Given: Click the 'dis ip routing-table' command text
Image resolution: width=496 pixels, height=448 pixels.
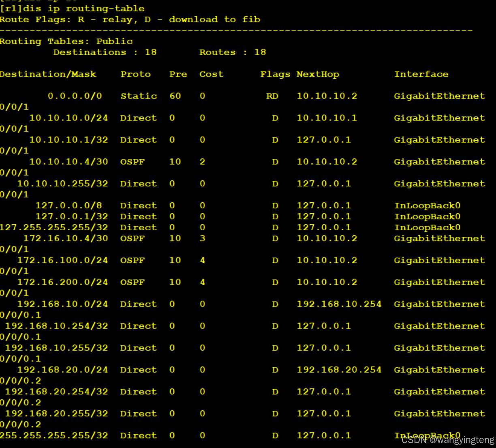Looking at the screenshot, I should pos(83,8).
